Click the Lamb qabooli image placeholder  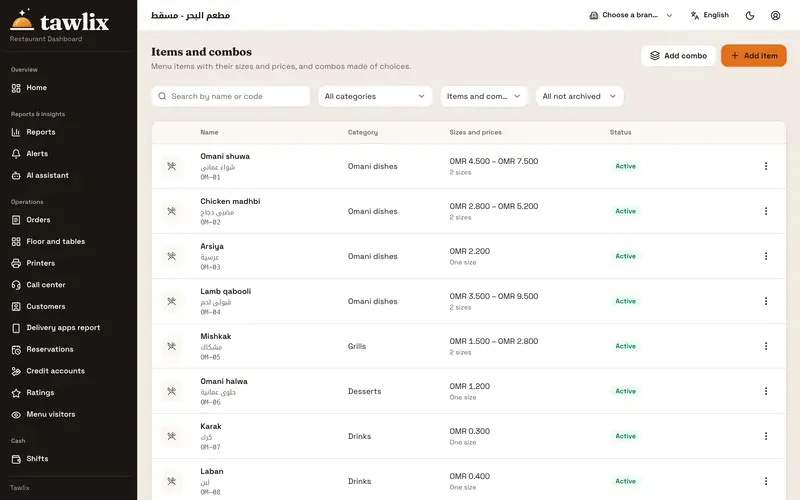click(171, 302)
